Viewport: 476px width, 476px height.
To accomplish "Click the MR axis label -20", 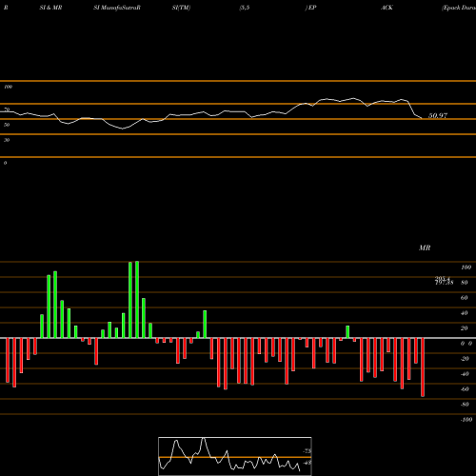I will click(465, 359).
